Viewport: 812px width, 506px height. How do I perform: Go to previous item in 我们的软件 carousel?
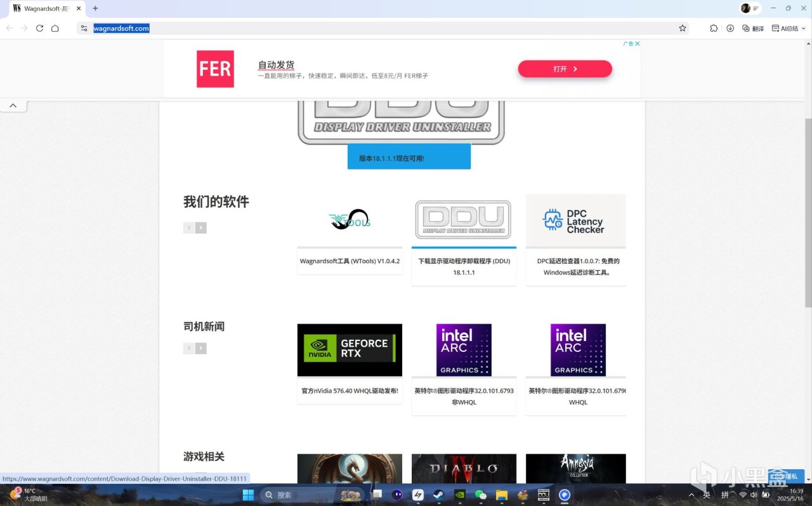coord(189,228)
